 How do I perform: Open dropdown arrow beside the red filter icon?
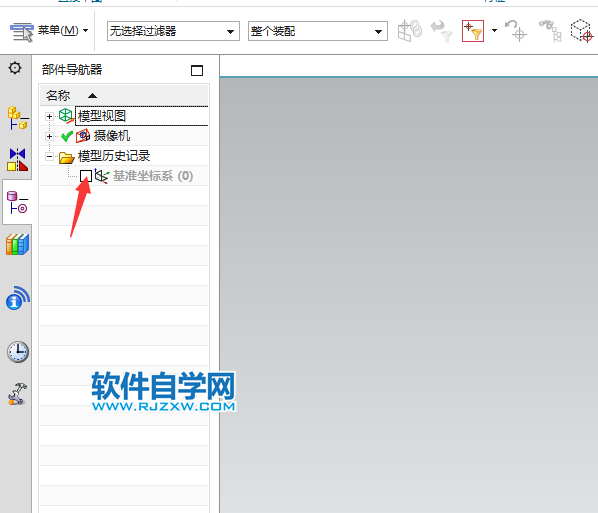494,31
